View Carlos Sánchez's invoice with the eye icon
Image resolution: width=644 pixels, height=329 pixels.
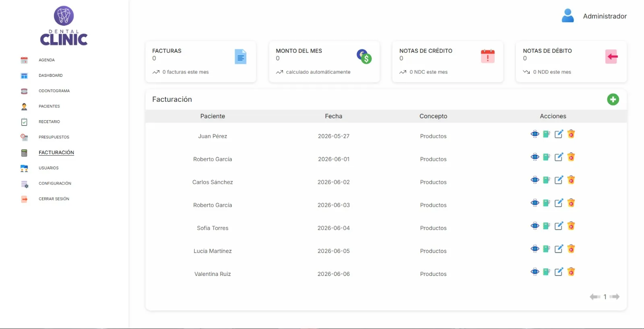pyautogui.click(x=535, y=180)
